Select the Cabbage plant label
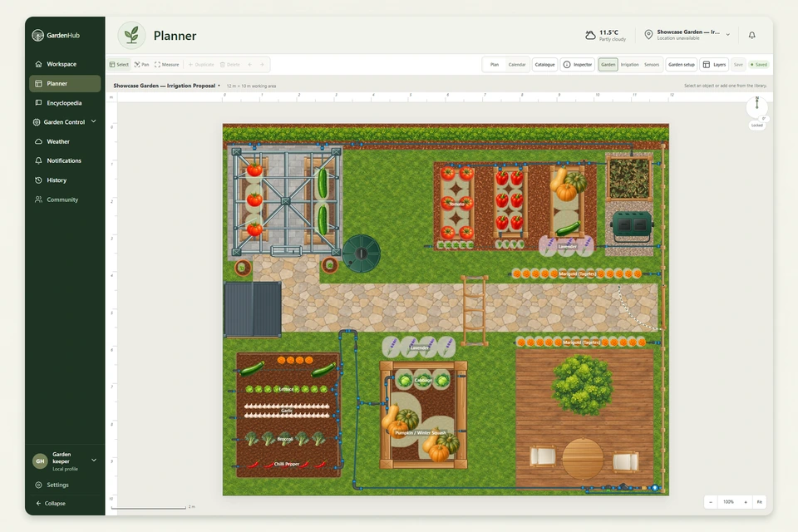The image size is (798, 532). (423, 380)
